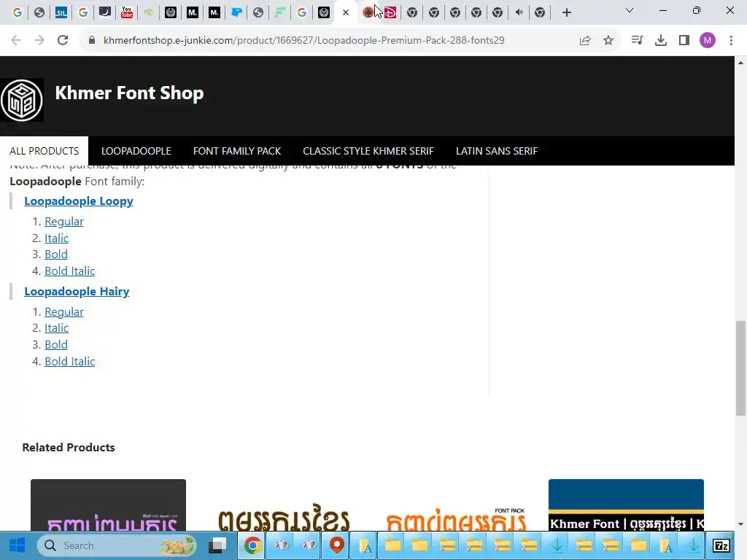Open the Loopadoople Hairy link
The width and height of the screenshot is (747, 560).
coord(77,292)
